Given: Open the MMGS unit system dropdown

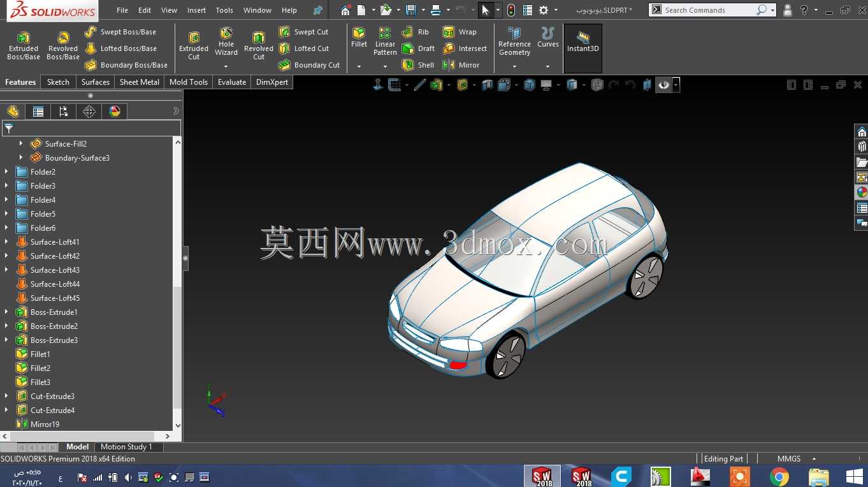Looking at the screenshot, I should tap(814, 458).
